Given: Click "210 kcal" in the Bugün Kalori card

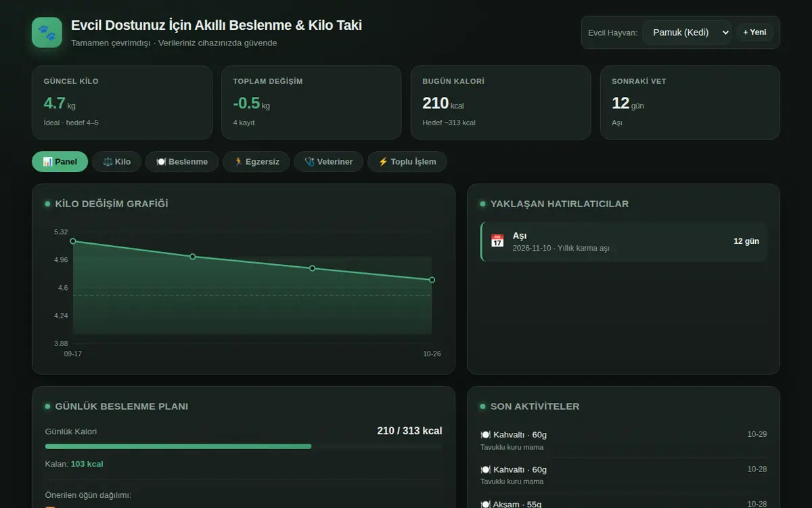Looking at the screenshot, I should [x=443, y=104].
